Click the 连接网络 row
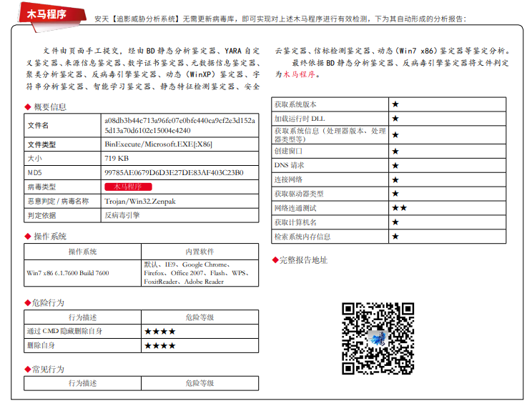 [389, 180]
